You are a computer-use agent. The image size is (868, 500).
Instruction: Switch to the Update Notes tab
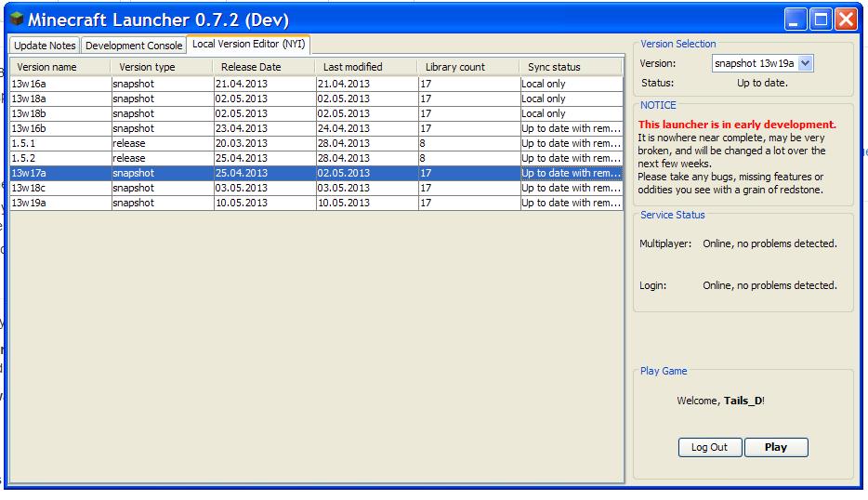[45, 46]
